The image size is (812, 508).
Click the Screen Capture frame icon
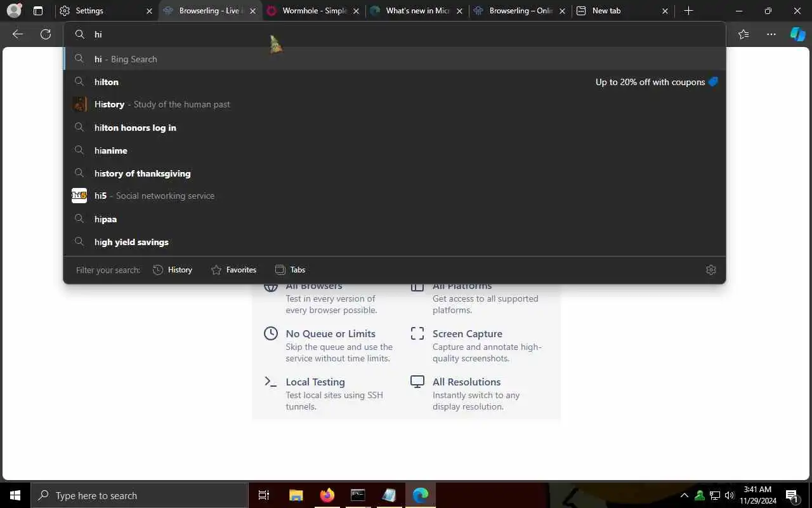point(417,333)
